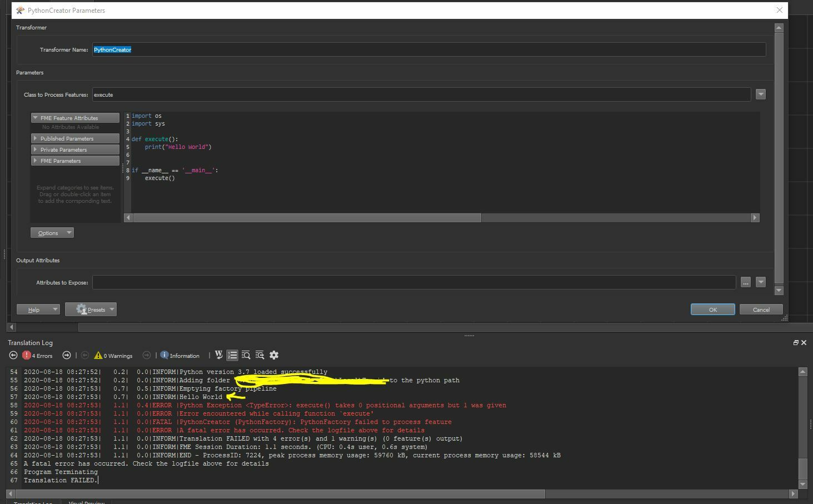Click dialog vertical scrollbar up arrow

point(779,27)
